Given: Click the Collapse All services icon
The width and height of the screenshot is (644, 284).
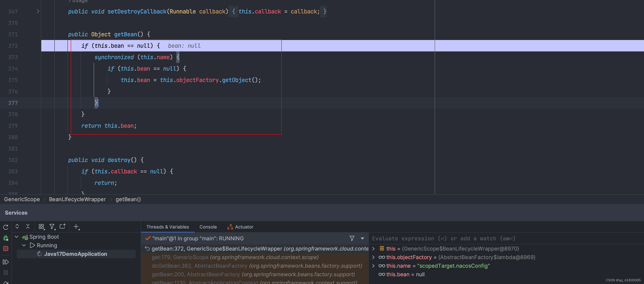Looking at the screenshot, I should pos(28,226).
